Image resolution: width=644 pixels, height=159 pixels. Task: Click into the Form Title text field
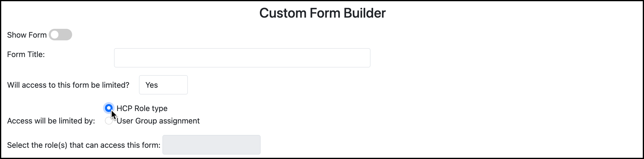tap(242, 58)
